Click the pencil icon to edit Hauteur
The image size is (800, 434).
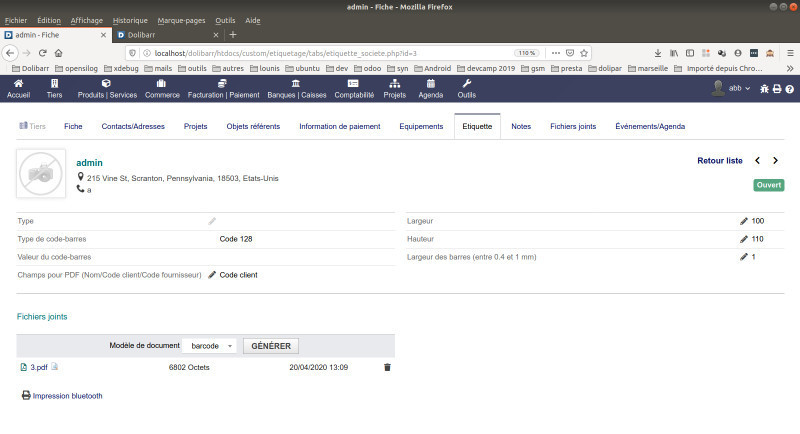click(x=743, y=239)
